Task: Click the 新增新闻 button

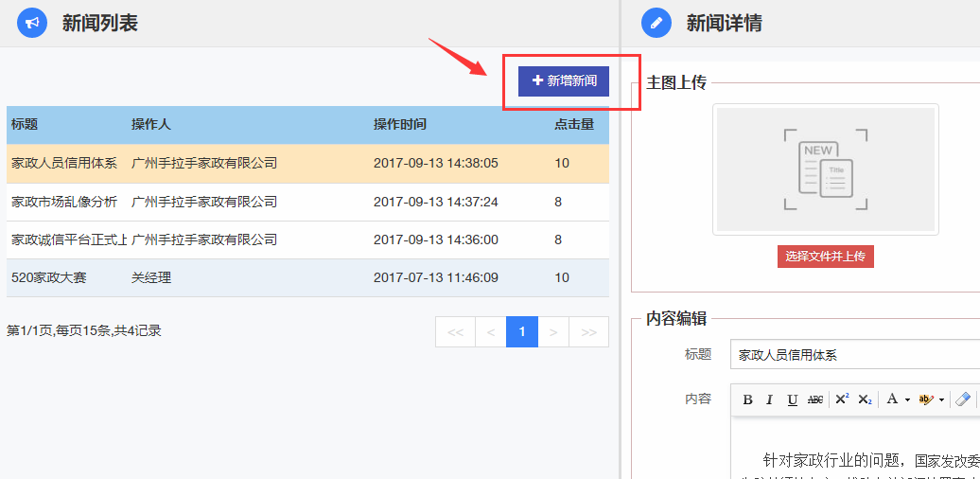Action: 564,80
